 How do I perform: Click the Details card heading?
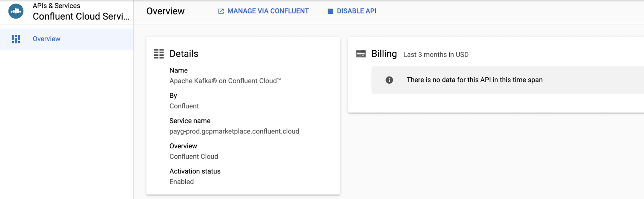pos(184,54)
